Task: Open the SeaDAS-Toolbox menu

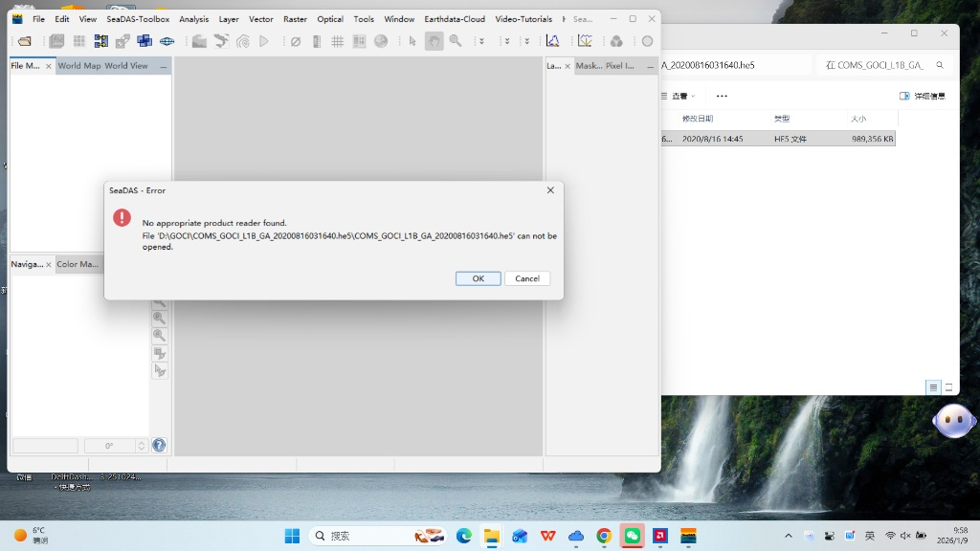Action: [138, 19]
